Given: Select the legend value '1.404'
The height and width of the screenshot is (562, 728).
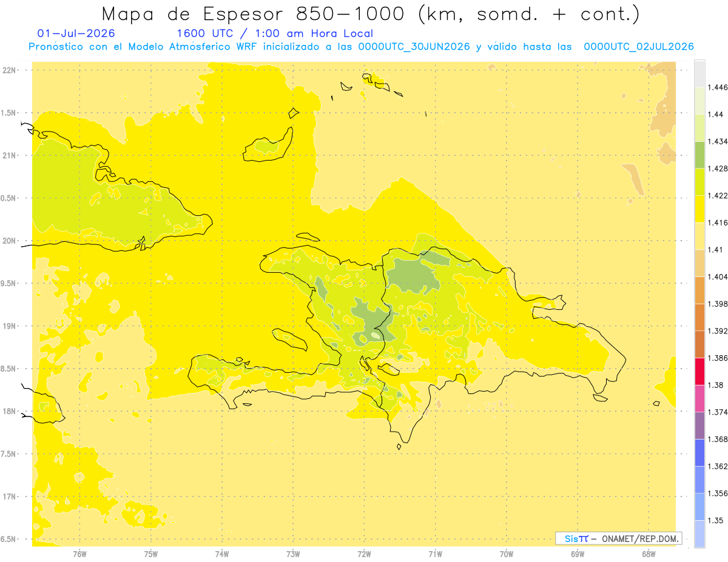Looking at the screenshot, I should point(718,276).
